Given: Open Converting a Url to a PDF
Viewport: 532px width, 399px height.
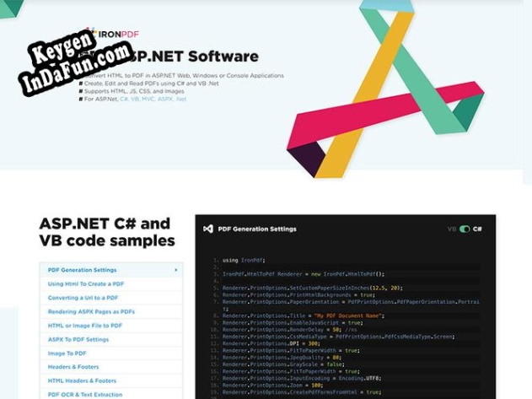Looking at the screenshot, I should tap(111, 298).
